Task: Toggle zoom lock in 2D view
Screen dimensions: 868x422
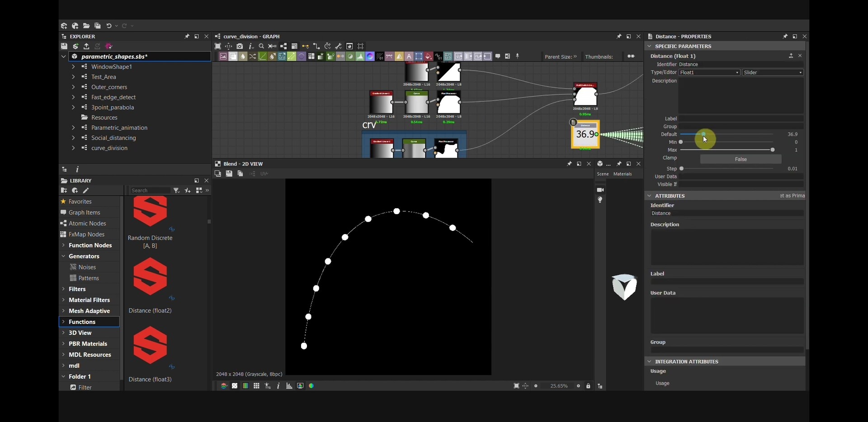Action: click(589, 386)
